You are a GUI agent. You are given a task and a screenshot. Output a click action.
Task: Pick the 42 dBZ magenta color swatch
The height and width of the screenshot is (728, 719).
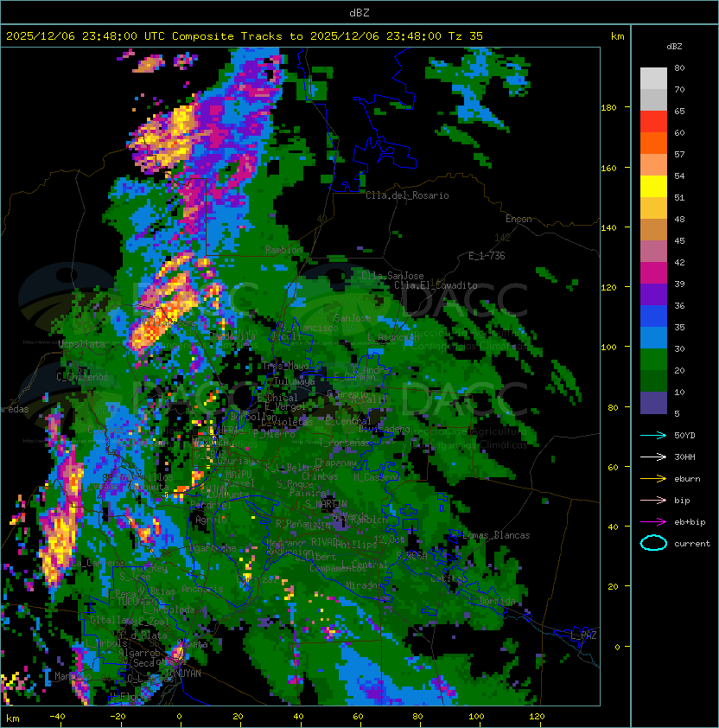(x=653, y=272)
